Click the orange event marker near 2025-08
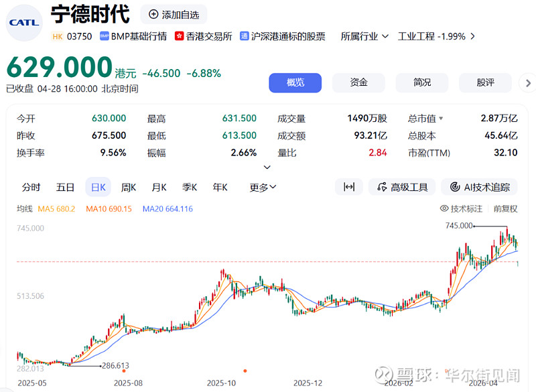Viewport: 536px width, 392px height. pyautogui.click(x=124, y=371)
